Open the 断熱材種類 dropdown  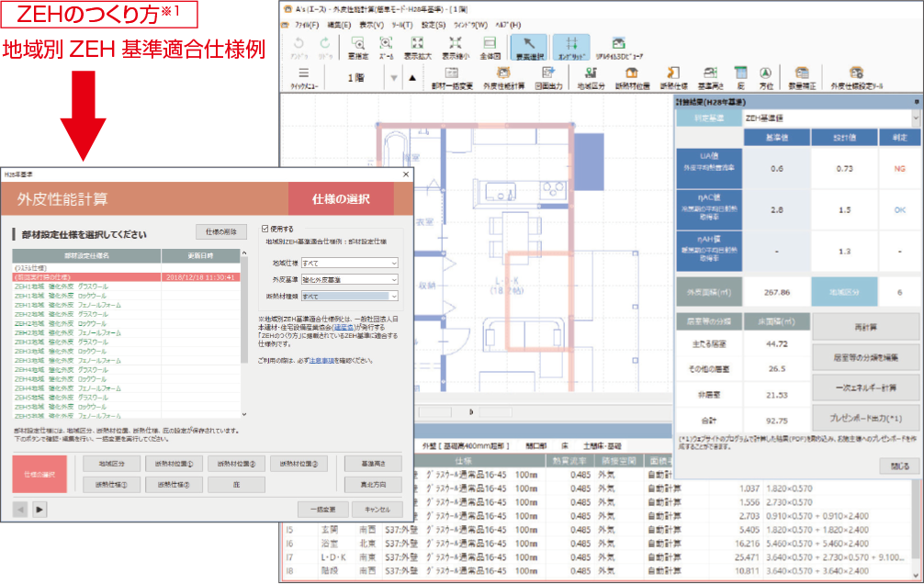pyautogui.click(x=349, y=296)
